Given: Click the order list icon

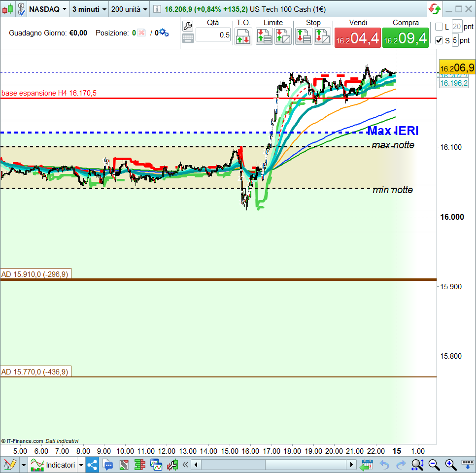Looking at the screenshot, I should pyautogui.click(x=124, y=465).
